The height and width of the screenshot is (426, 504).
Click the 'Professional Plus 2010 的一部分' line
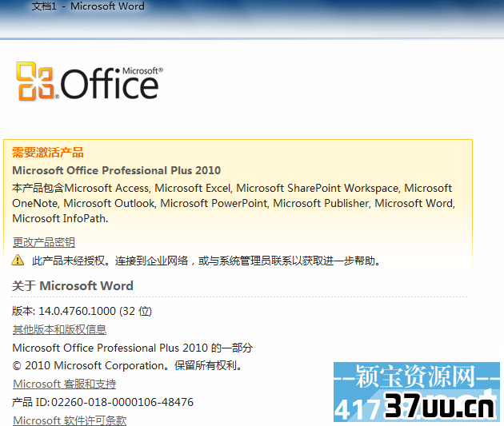133,348
